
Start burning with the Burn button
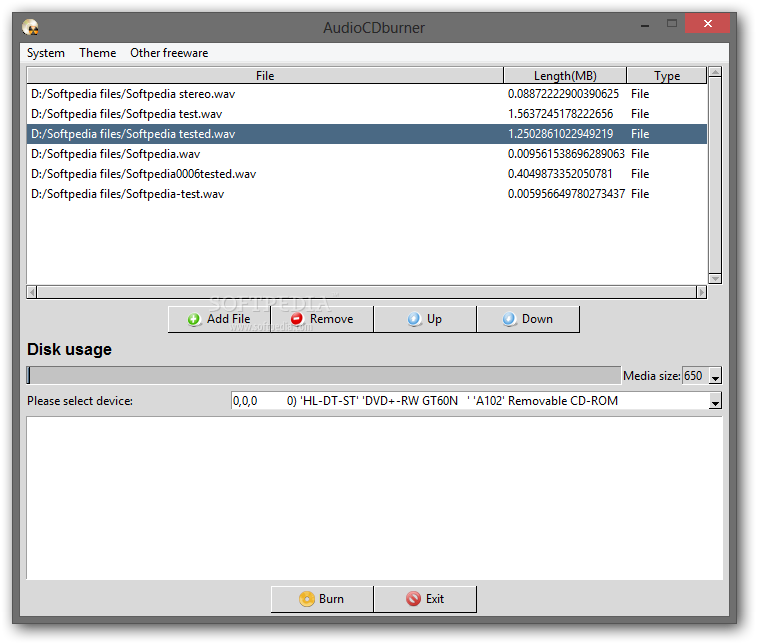point(322,599)
